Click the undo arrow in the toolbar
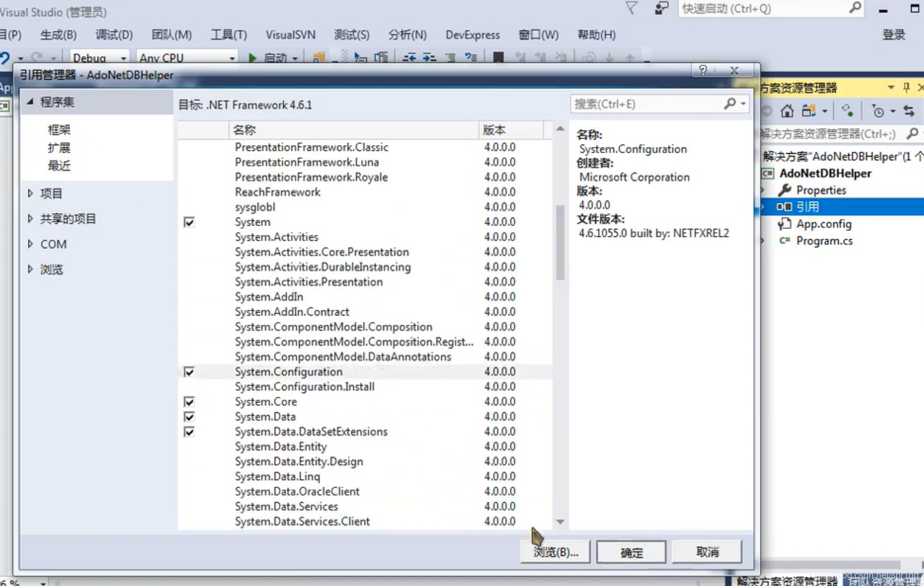Viewport: 924px width, 586px height. [x=5, y=58]
